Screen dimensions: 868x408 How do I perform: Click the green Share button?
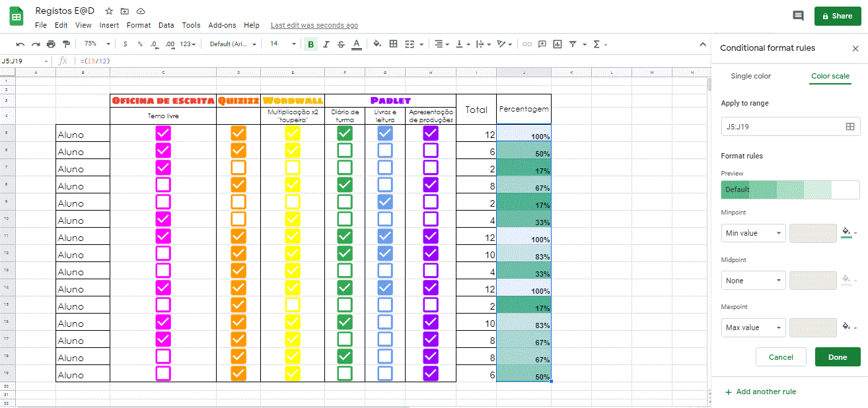838,16
